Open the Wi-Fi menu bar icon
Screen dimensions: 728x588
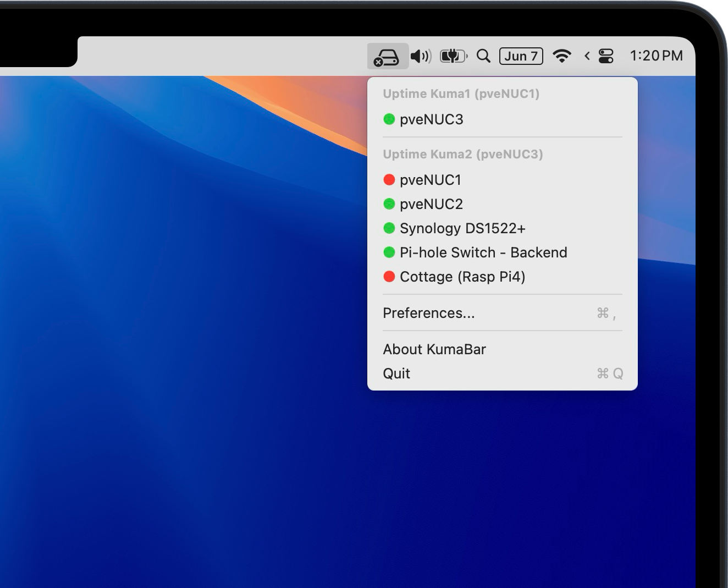click(562, 56)
